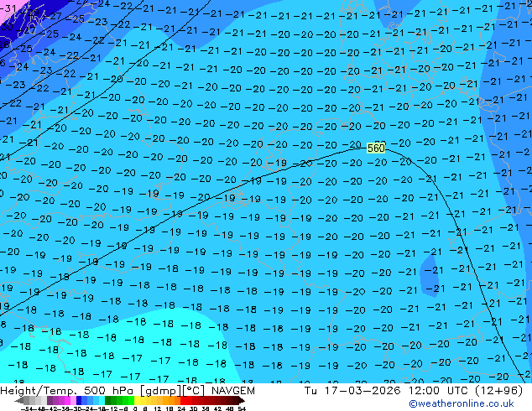Click the 560 height contour label

click(376, 148)
